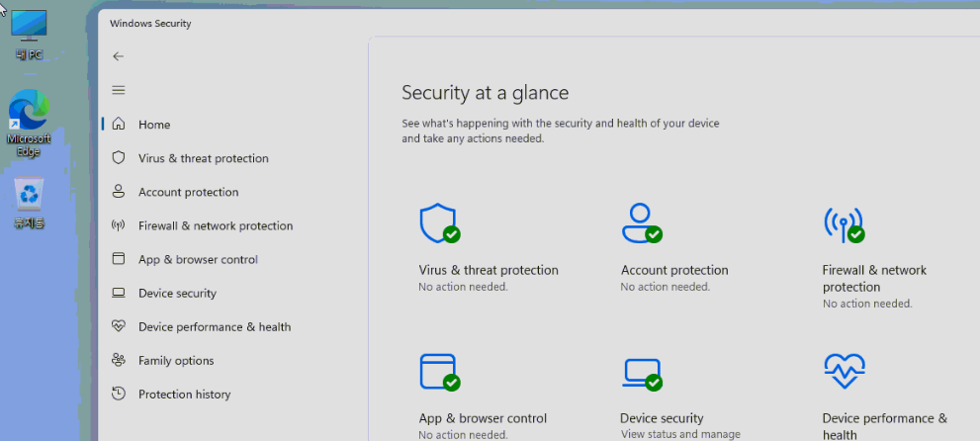
Task: Click the people icon beside Family options in sidebar
Action: [118, 360]
